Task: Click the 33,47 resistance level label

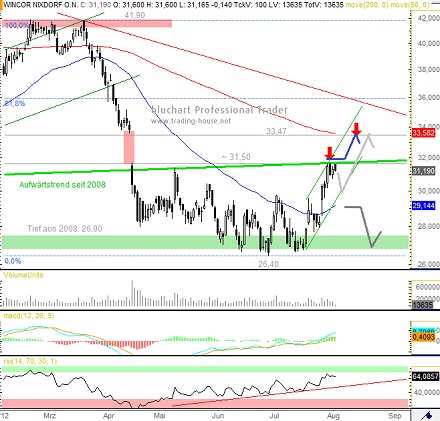Action: click(276, 131)
